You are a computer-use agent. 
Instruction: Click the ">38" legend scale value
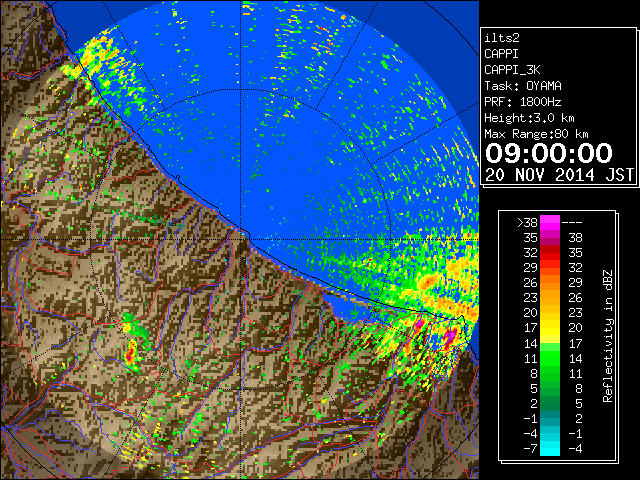[x=527, y=222]
